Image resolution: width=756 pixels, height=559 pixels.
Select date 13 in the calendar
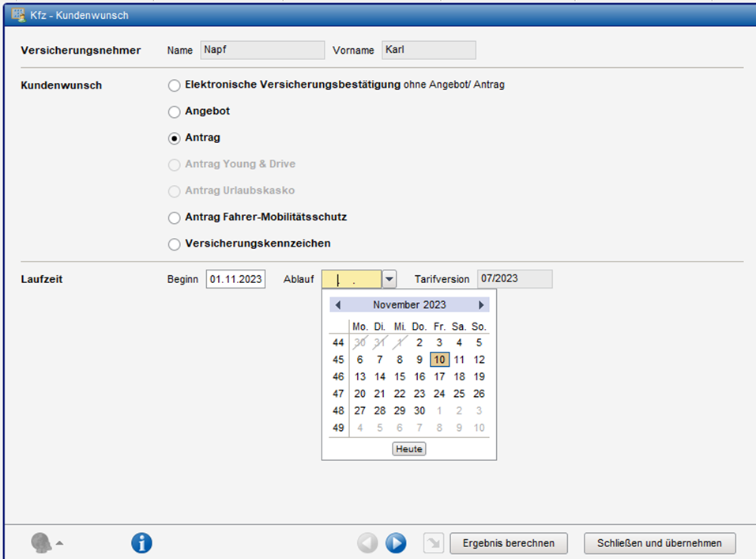360,376
